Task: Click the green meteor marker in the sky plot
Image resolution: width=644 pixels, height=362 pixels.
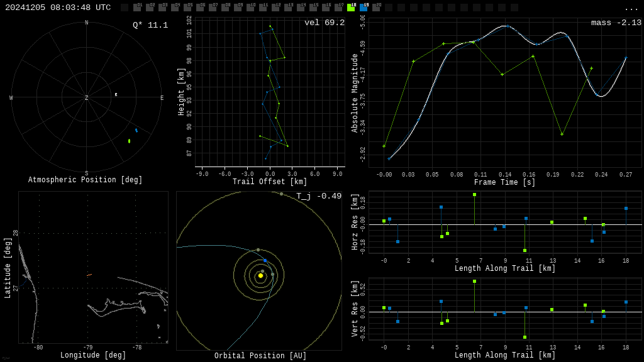Action: coord(130,141)
